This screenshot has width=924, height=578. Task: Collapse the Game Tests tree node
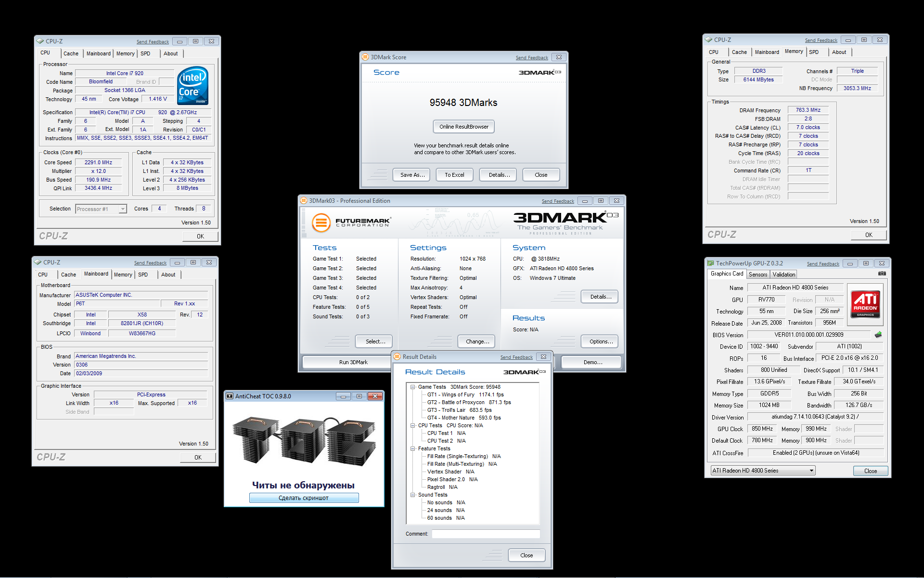point(412,387)
